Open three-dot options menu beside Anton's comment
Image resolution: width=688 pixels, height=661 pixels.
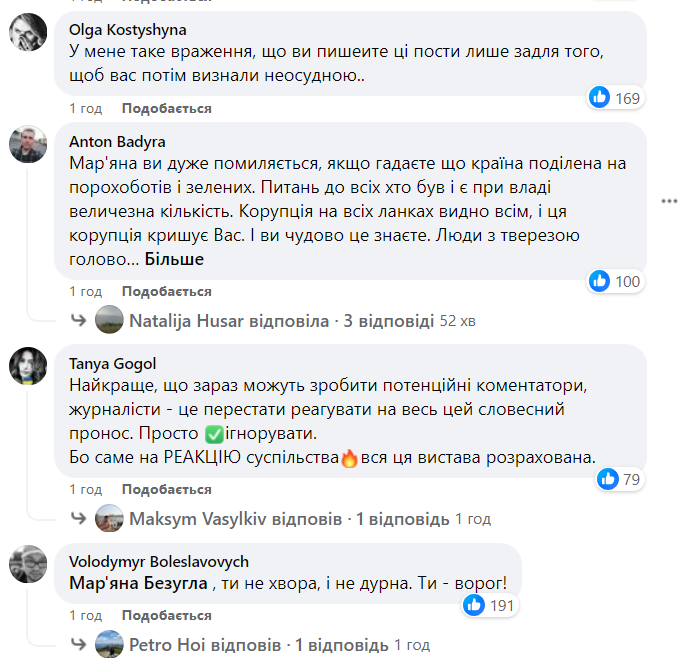coord(670,201)
